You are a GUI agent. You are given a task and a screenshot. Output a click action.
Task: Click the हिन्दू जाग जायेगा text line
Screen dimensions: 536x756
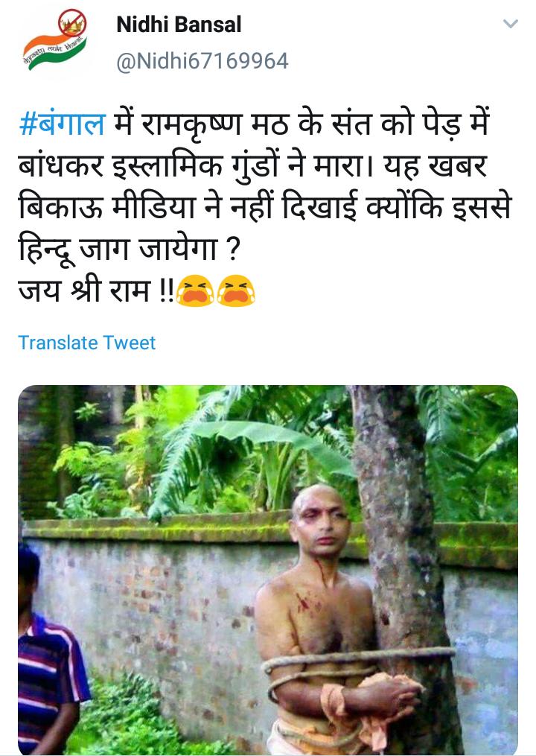point(130,250)
